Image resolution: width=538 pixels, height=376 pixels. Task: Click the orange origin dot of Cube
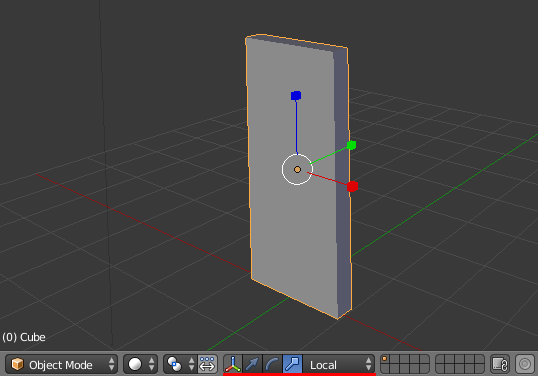click(297, 169)
